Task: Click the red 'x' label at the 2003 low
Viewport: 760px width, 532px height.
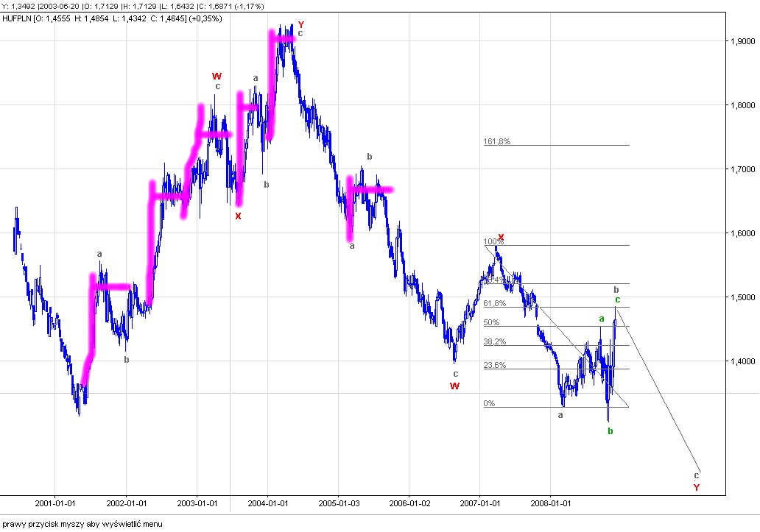Action: point(238,216)
